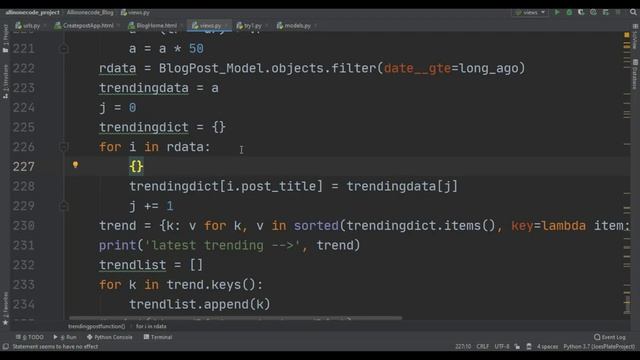This screenshot has height=360, width=640.
Task: Click line number 230 in the gutter
Action: 24,226
